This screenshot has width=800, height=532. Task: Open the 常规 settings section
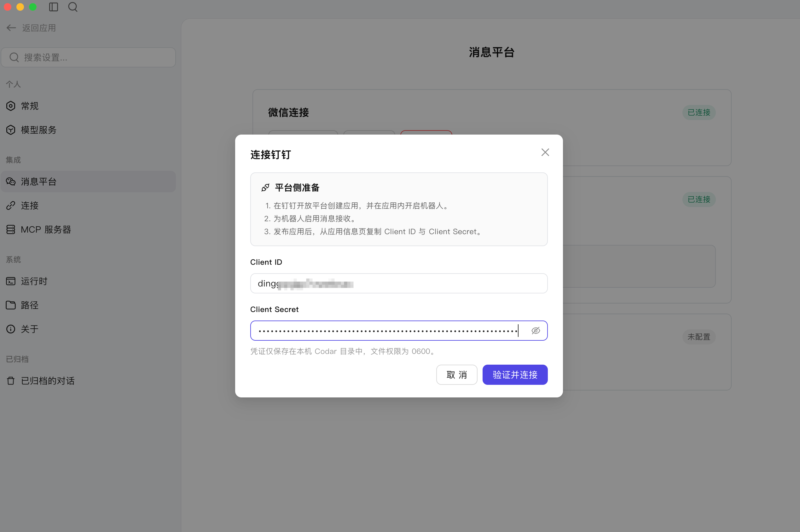[88, 106]
